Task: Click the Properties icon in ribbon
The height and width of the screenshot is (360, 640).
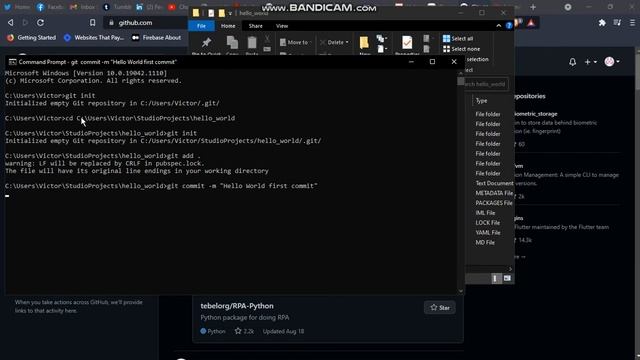Action: [x=407, y=42]
